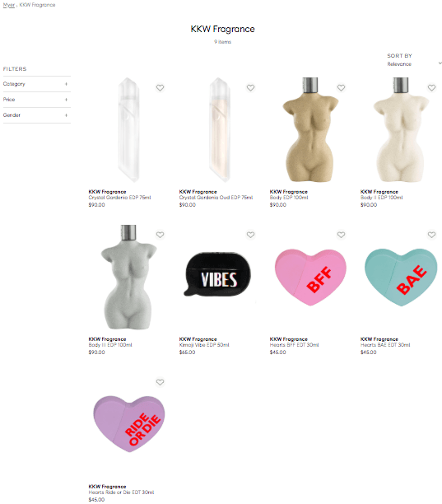
Task: Toggle wishlist heart on Body III EDP
Action: point(160,235)
